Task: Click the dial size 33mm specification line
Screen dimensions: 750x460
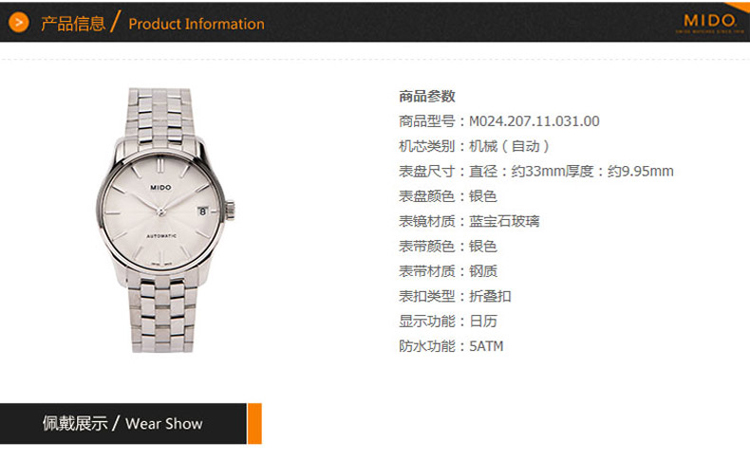Action: click(536, 171)
